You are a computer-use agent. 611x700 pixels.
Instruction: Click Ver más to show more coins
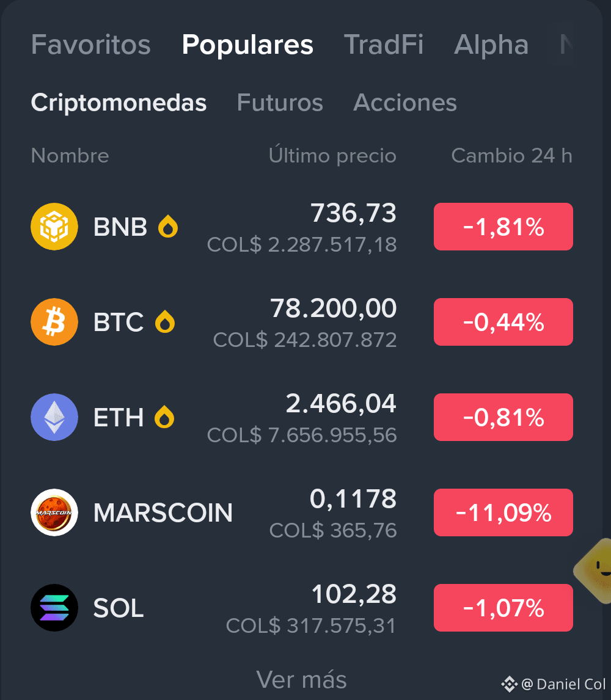pos(301,679)
